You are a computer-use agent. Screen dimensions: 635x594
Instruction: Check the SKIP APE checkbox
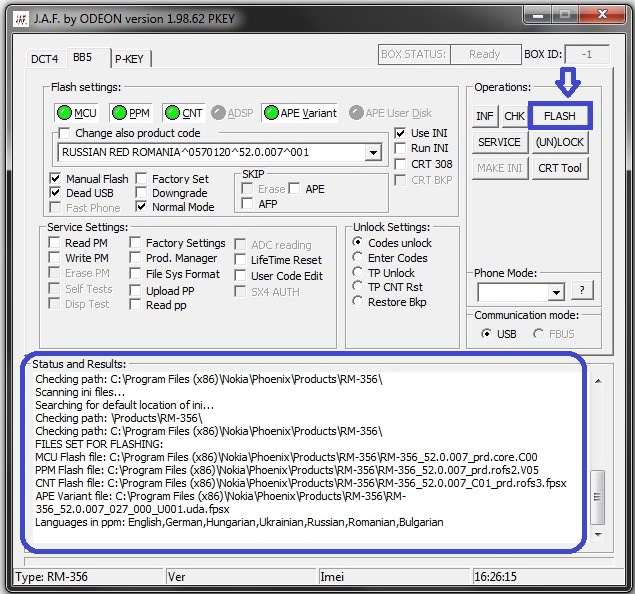[294, 189]
